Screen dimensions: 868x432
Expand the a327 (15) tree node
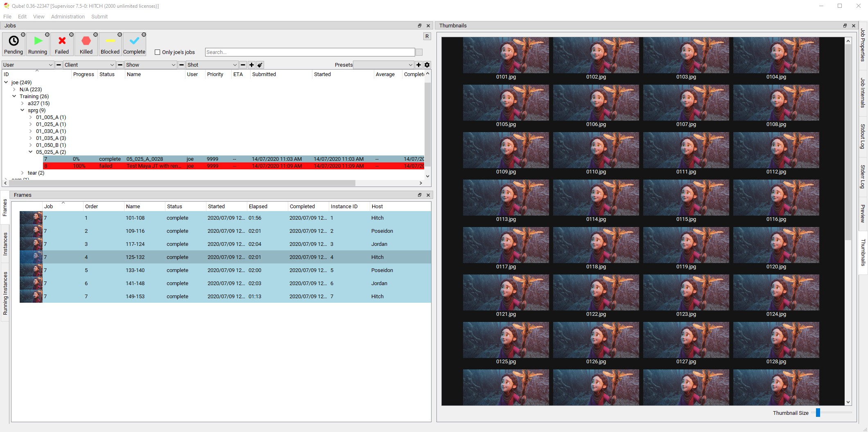(23, 103)
